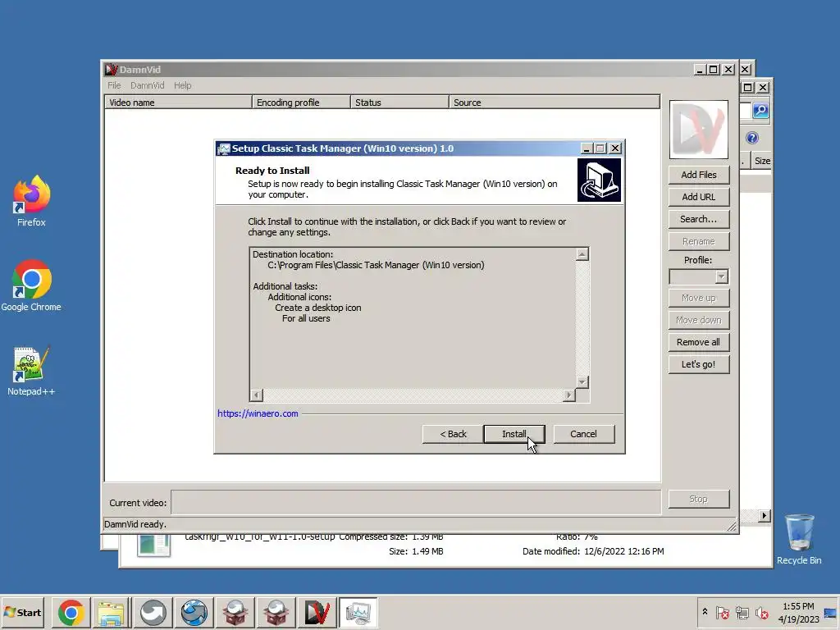Click the DamnVid taskbar icon
Viewport: 840px width, 630px height.
[317, 612]
